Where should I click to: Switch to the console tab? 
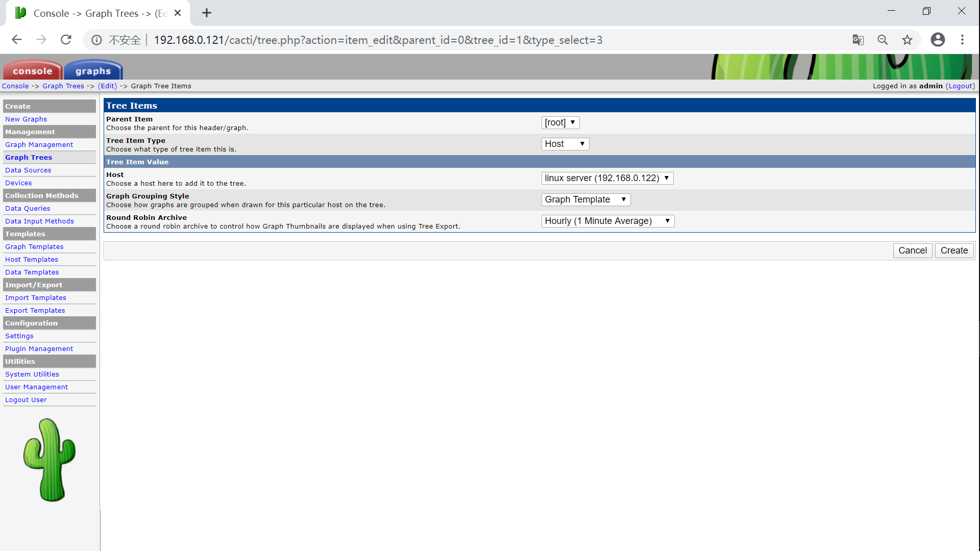(33, 71)
